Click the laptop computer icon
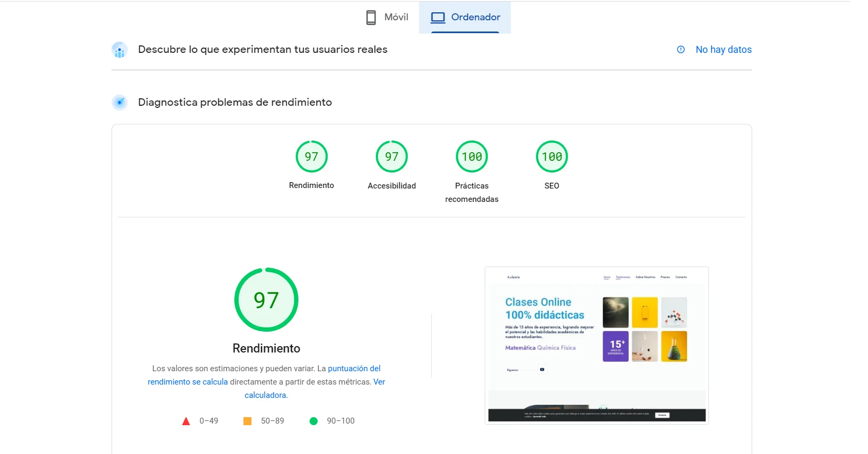 pos(438,18)
